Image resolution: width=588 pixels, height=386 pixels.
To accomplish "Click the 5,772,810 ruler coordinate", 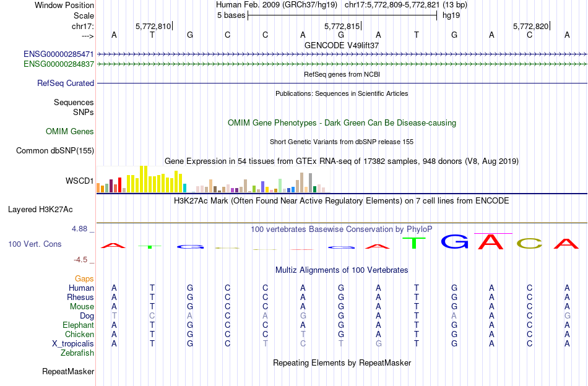I will [x=153, y=26].
